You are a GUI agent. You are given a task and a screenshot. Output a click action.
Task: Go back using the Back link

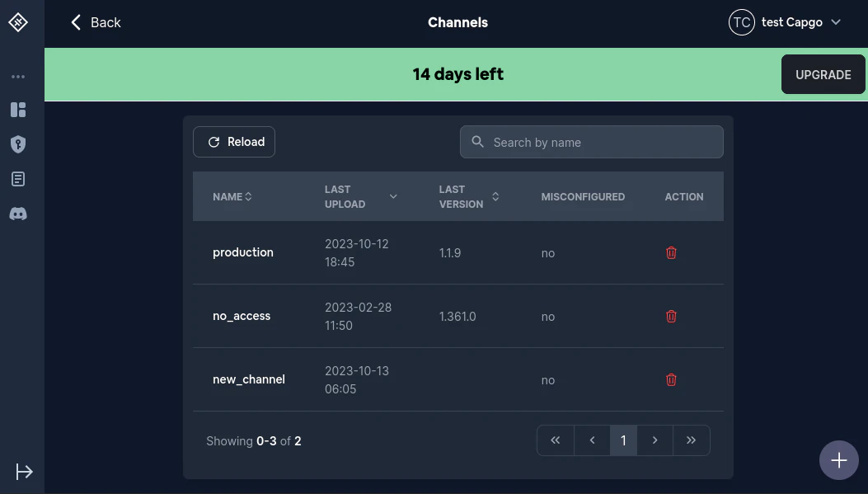96,22
